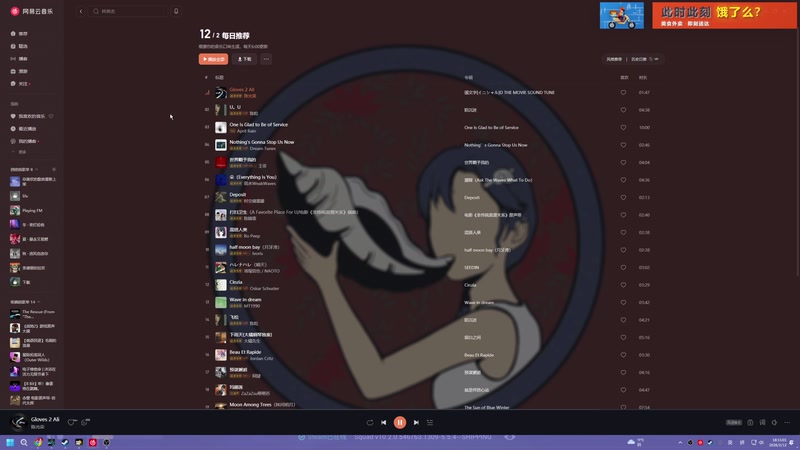Click Wave in dream green cover thumbnail

pos(220,303)
